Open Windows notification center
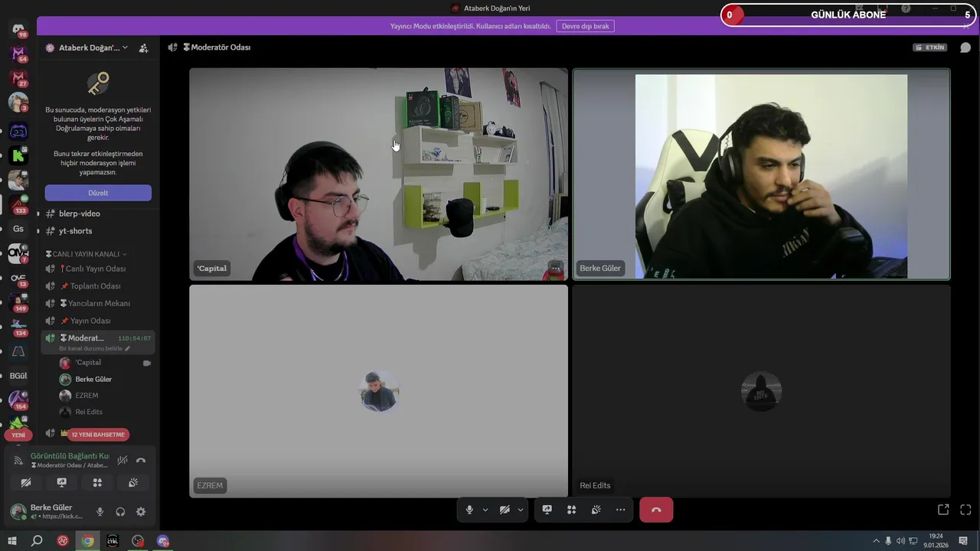 (x=963, y=541)
